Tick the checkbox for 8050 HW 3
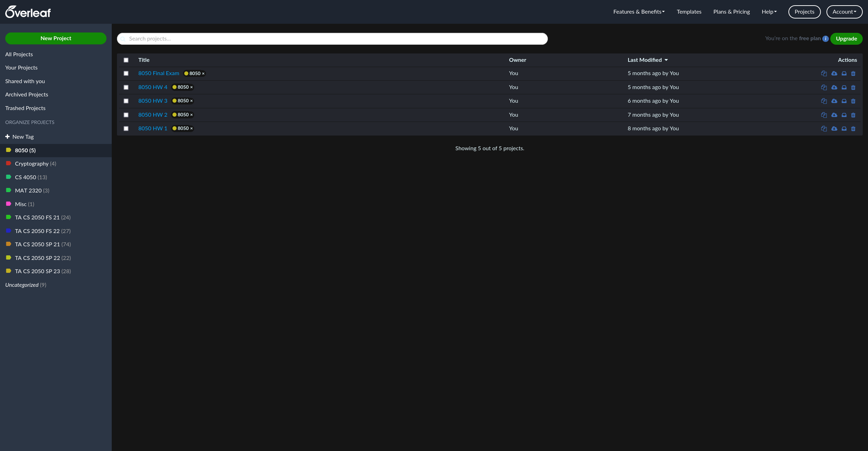 coord(126,101)
